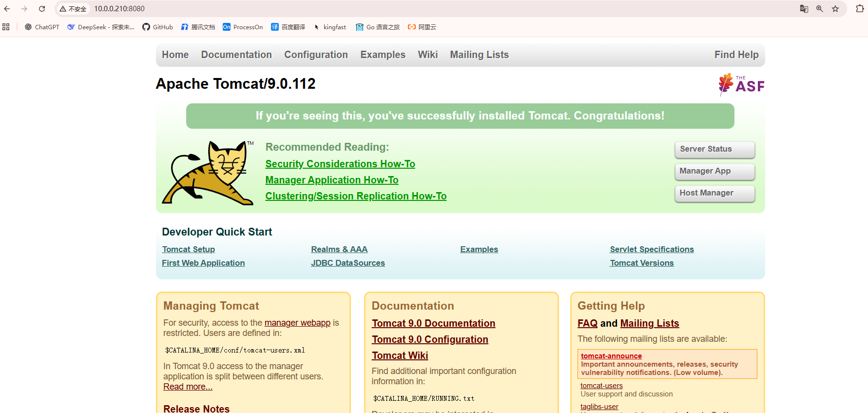
Task: Open the Realms & AAA link
Action: 339,249
